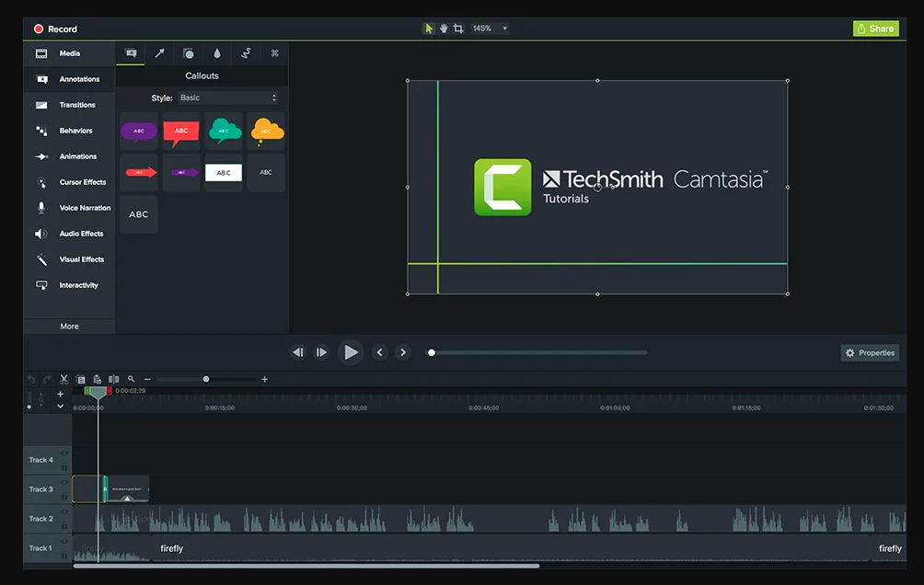The width and height of the screenshot is (924, 585).
Task: Select the Pan hand tool
Action: [x=444, y=29]
